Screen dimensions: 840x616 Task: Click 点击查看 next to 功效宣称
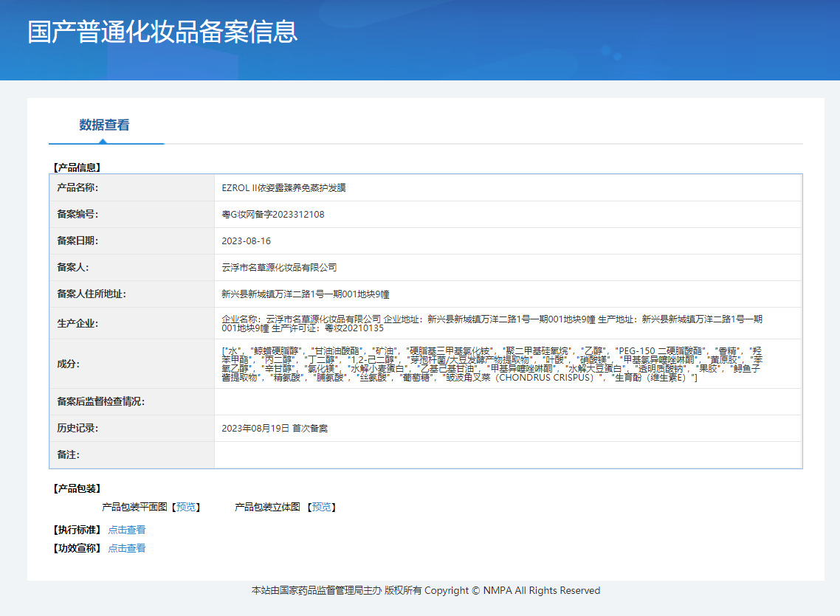127,548
